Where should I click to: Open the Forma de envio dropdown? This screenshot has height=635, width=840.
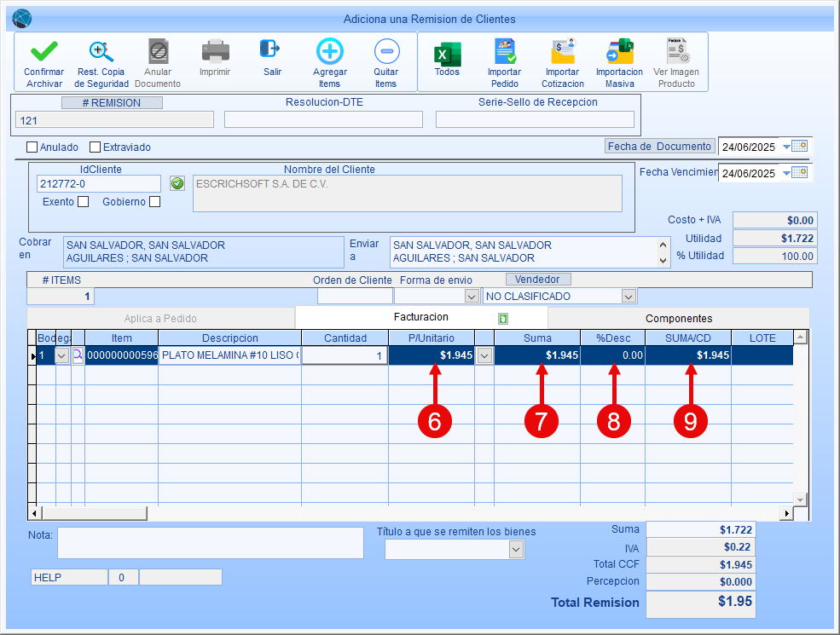[471, 297]
